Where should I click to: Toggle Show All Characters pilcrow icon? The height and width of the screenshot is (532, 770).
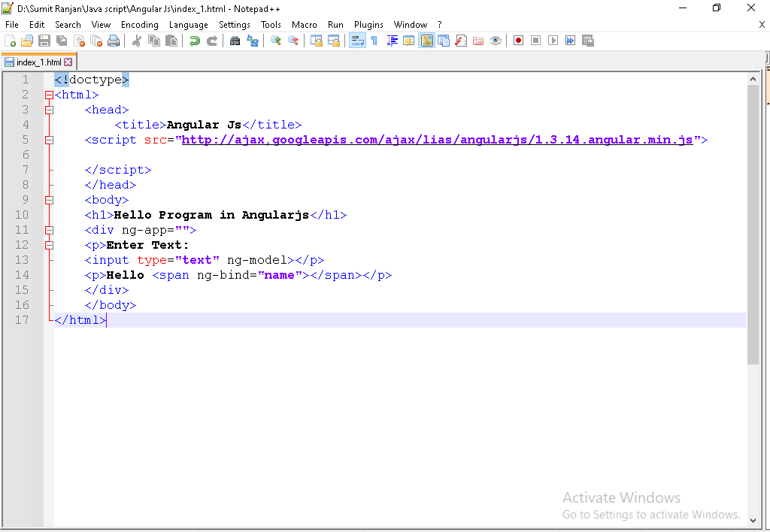tap(374, 41)
